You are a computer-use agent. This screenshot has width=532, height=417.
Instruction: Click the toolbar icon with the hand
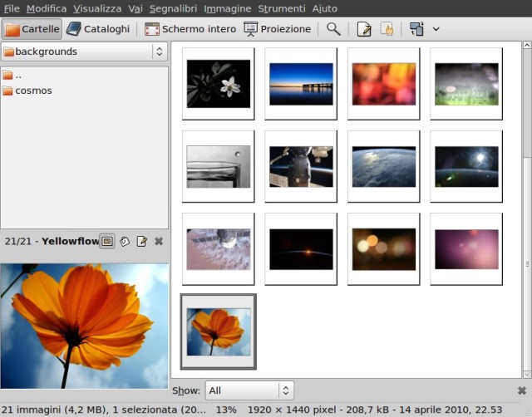(x=387, y=29)
